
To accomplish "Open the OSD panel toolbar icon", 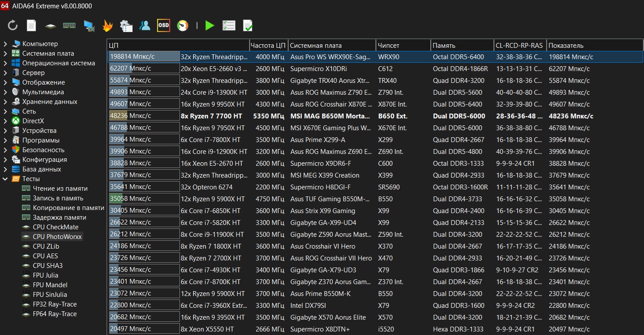I will [164, 25].
